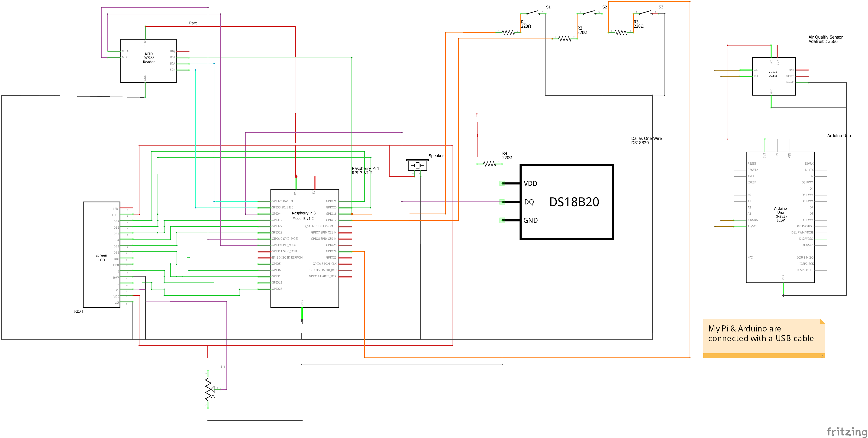Viewport: 868px width, 438px height.
Task: Click the 'LED+' pin on the LCD
Action: pos(115,215)
